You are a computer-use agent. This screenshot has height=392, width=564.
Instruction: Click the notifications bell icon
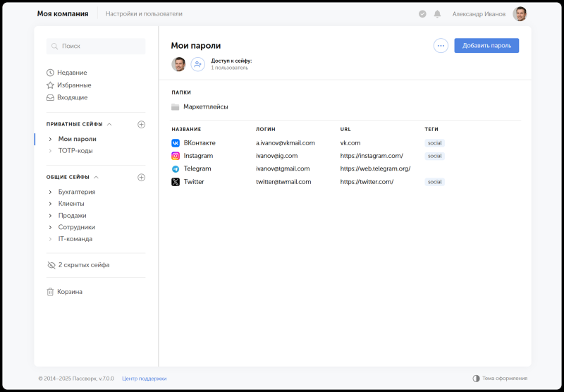pos(437,14)
